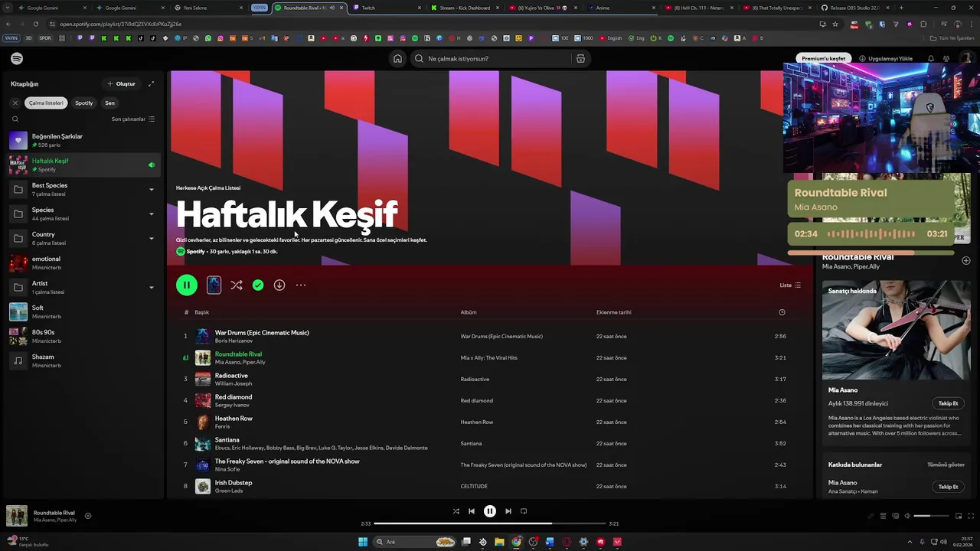Expand the Species folder
This screenshot has height=551, width=980.
[x=151, y=214]
